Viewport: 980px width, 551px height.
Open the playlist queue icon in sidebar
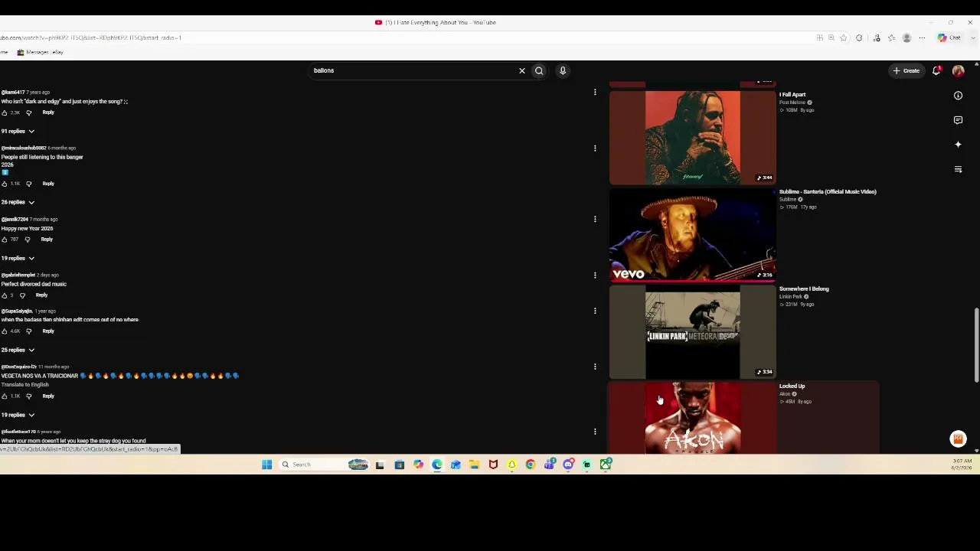958,169
